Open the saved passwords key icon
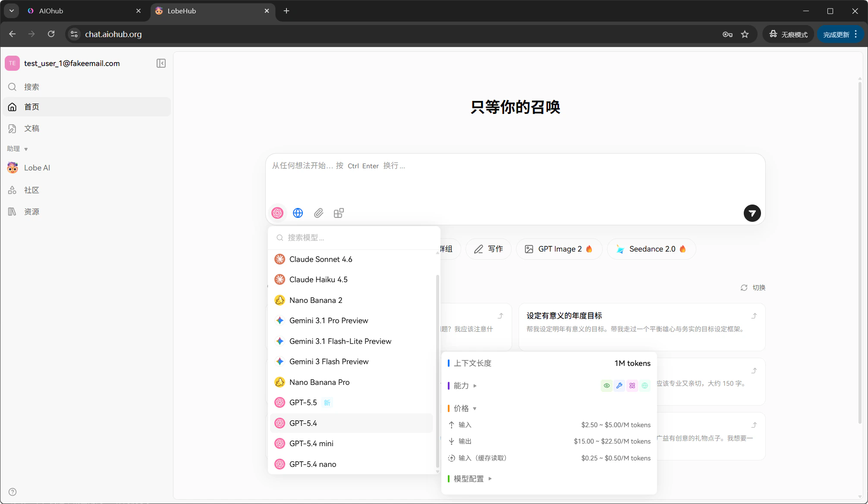Image resolution: width=868 pixels, height=504 pixels. [727, 35]
